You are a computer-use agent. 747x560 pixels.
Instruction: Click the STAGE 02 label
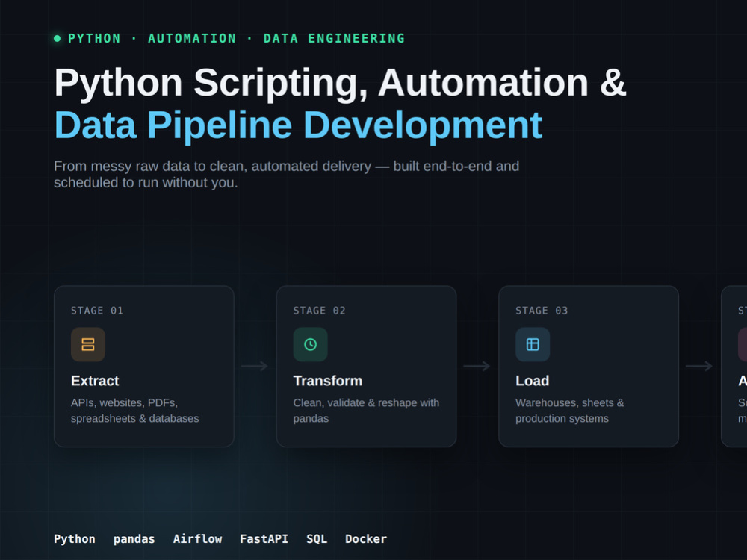[319, 311]
